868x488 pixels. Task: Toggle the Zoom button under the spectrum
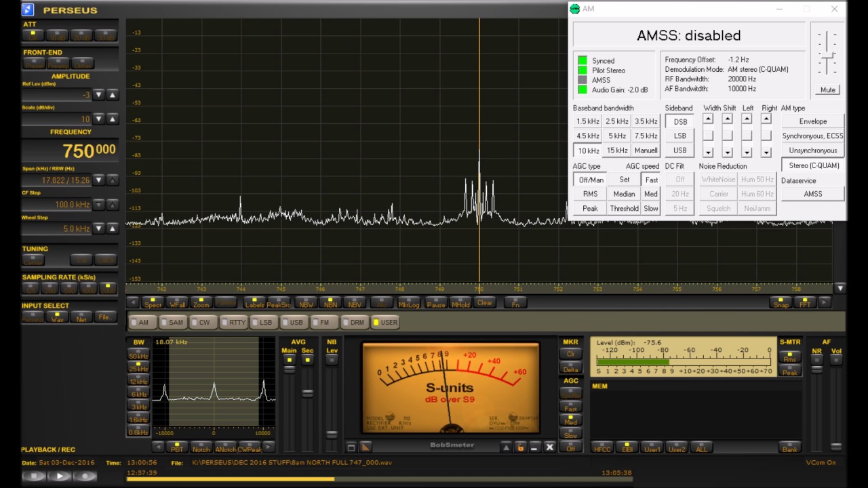pyautogui.click(x=201, y=303)
